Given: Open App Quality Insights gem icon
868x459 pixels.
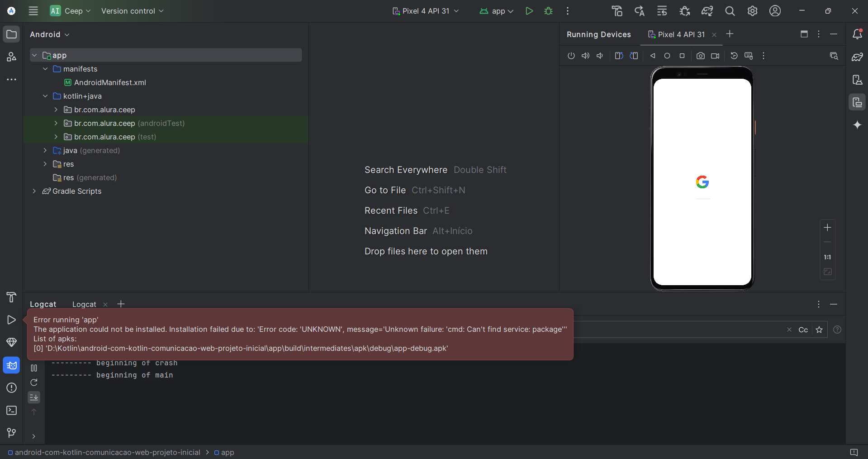Looking at the screenshot, I should pos(11,342).
